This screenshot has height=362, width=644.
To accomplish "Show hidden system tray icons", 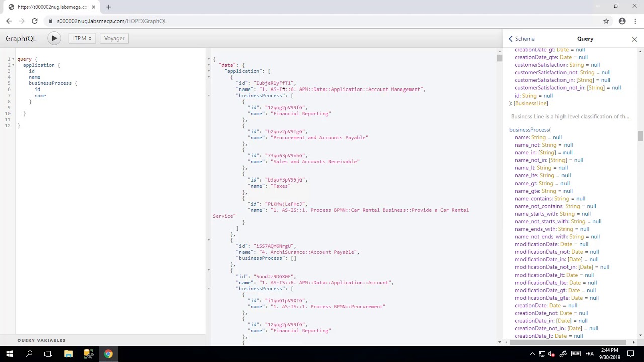I will click(532, 354).
